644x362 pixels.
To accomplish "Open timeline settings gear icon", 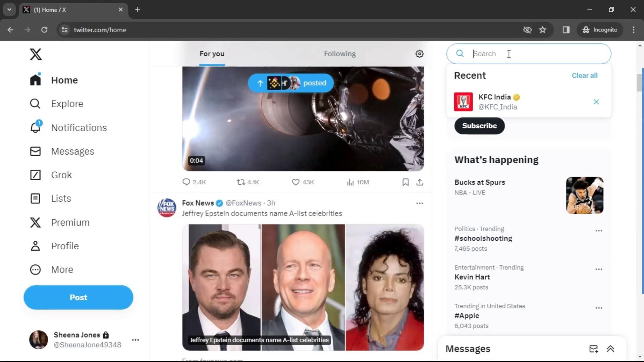I will coord(419,54).
